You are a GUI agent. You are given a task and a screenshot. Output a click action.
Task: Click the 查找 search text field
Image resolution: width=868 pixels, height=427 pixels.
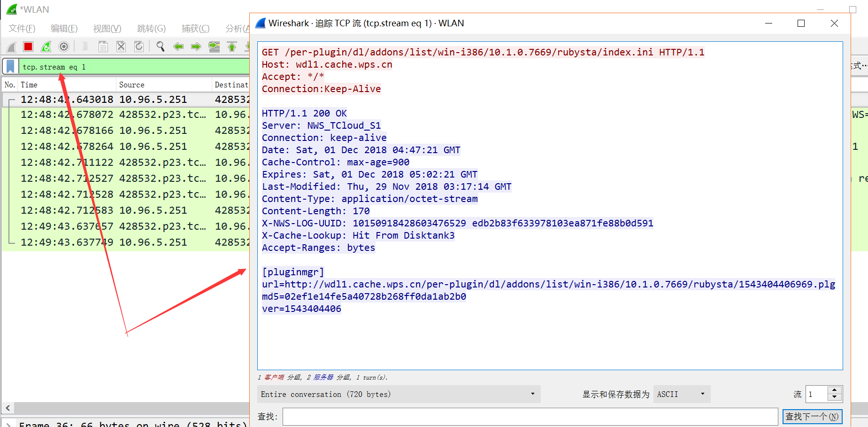(x=530, y=417)
